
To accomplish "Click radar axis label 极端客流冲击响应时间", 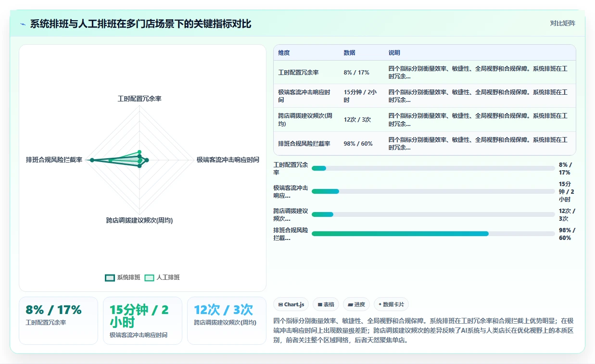I will pyautogui.click(x=228, y=160).
